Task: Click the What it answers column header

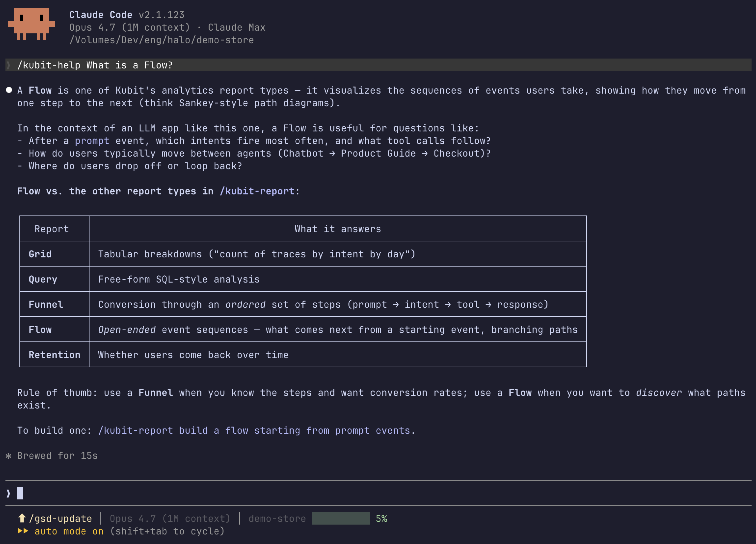Action: [x=338, y=229]
